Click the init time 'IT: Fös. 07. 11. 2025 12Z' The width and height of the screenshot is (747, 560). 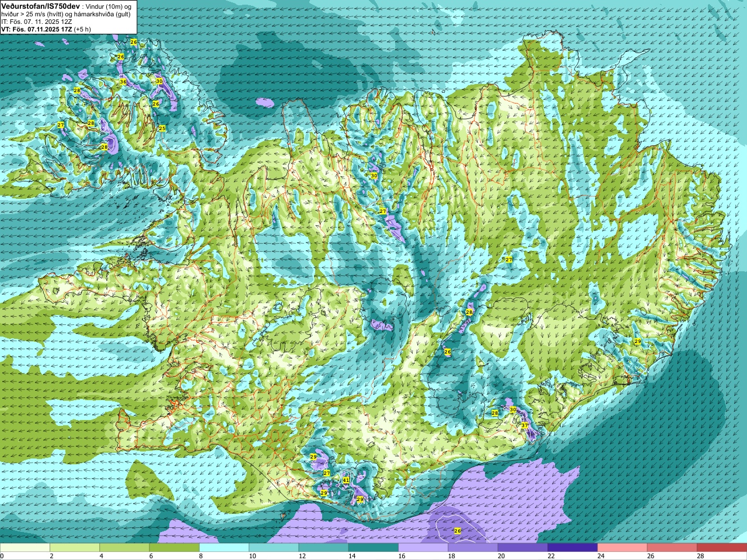(36, 22)
